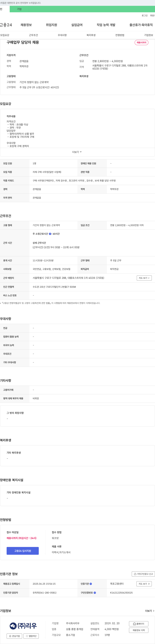The height and width of the screenshot is (644, 155).
Task: Jump to the 근무조건 section tab
Action: (33, 35)
